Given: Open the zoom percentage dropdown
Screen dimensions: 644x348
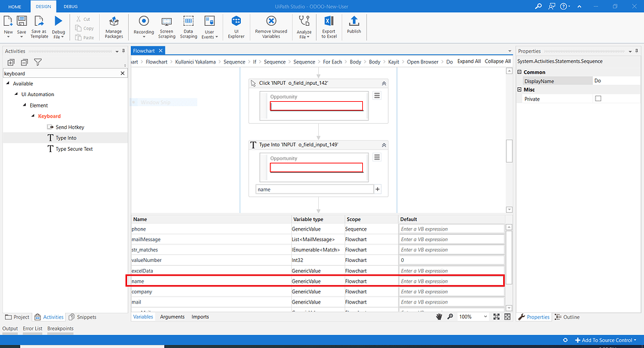Looking at the screenshot, I should 486,317.
